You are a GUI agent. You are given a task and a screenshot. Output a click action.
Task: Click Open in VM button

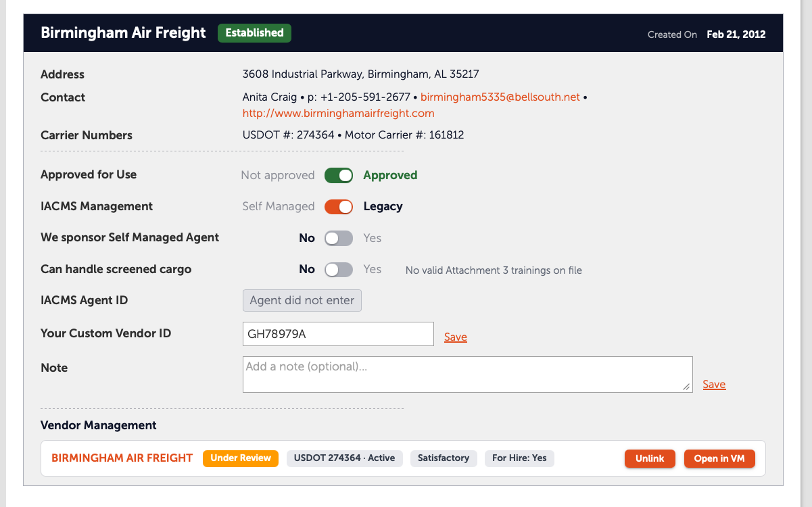(x=719, y=458)
